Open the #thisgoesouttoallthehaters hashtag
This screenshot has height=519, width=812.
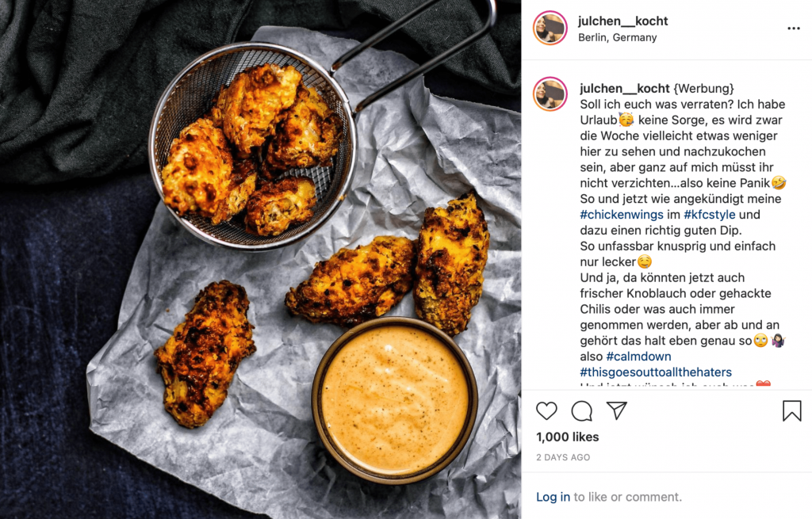(x=656, y=372)
